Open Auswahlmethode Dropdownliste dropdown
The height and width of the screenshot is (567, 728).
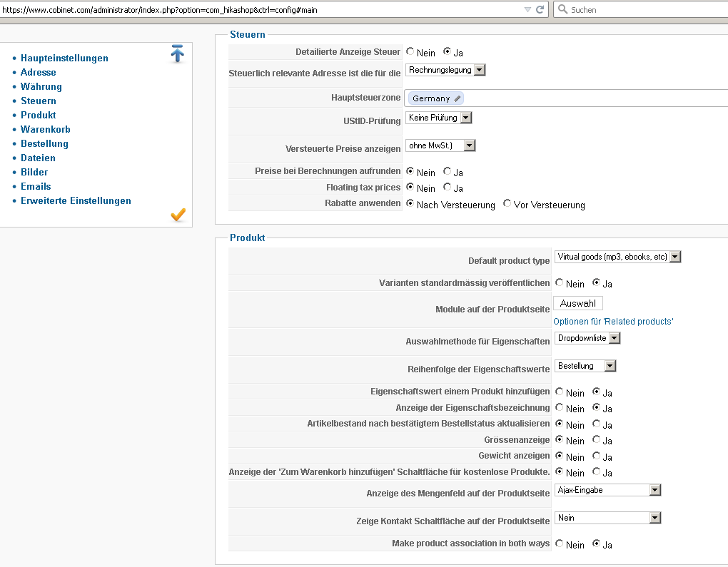pyautogui.click(x=587, y=338)
